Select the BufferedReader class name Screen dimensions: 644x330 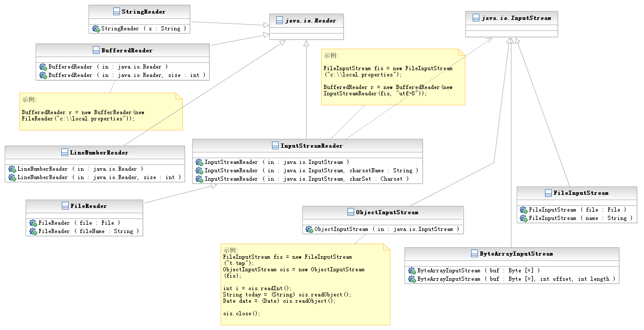(127, 50)
